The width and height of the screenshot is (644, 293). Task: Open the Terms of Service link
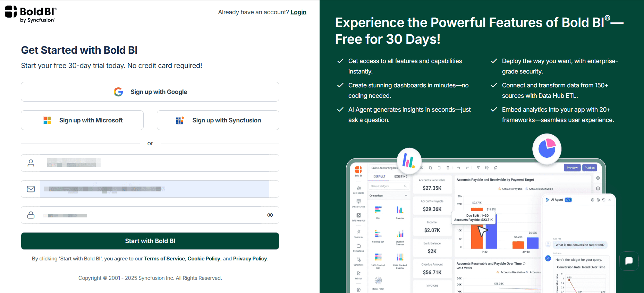164,259
